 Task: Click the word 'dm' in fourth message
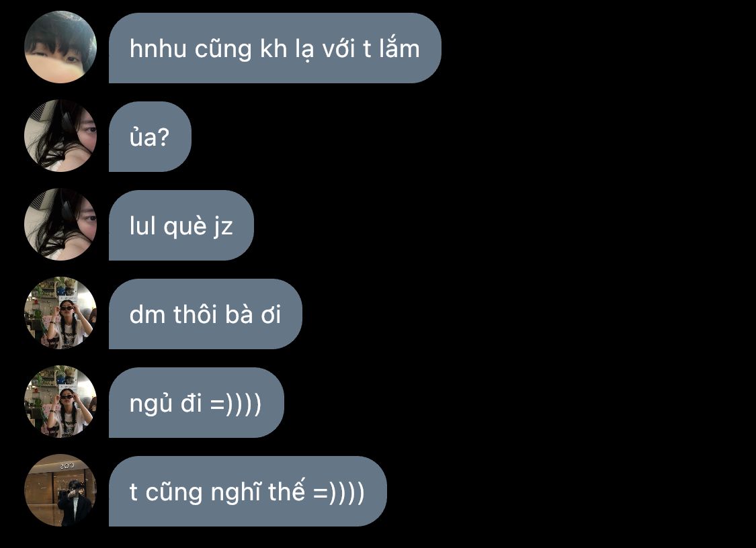coord(148,314)
